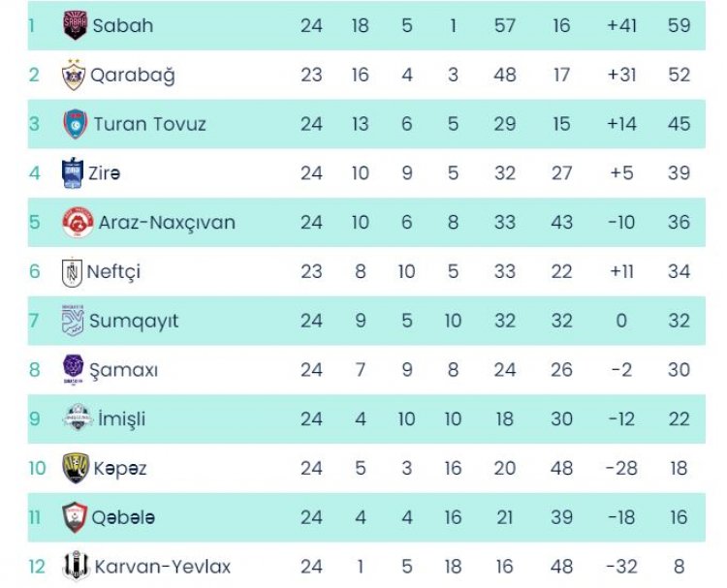The image size is (727, 588).
Task: Select the Turan Tovuz team badge
Action: 75,124
